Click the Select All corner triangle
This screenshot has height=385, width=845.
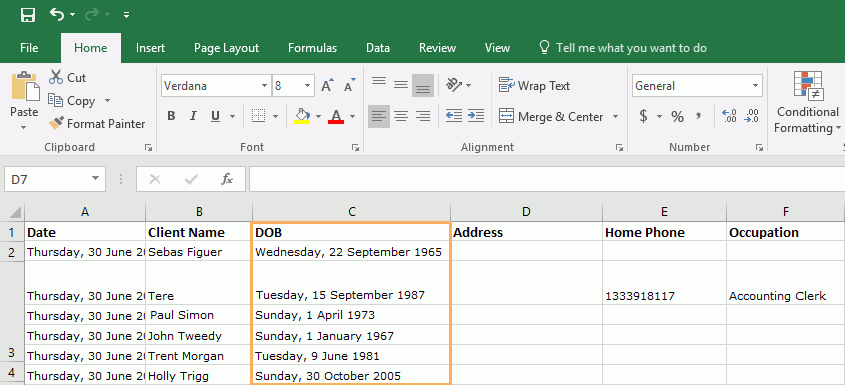pyautogui.click(x=15, y=212)
